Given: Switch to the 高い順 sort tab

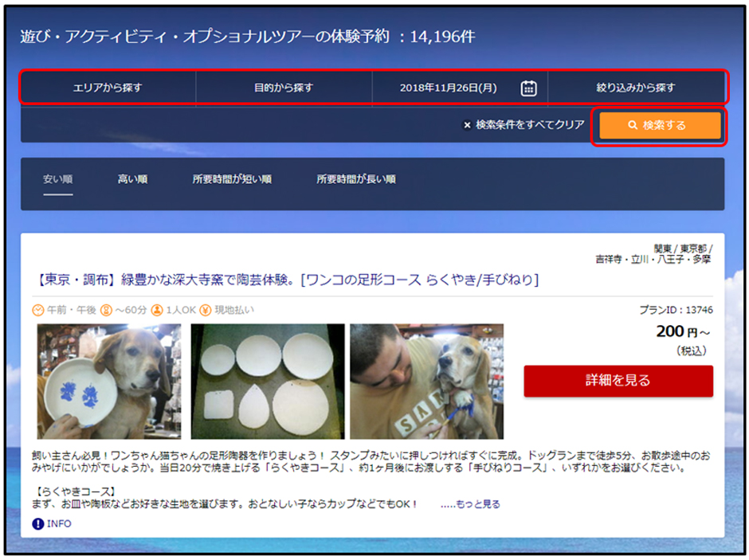Looking at the screenshot, I should (132, 179).
